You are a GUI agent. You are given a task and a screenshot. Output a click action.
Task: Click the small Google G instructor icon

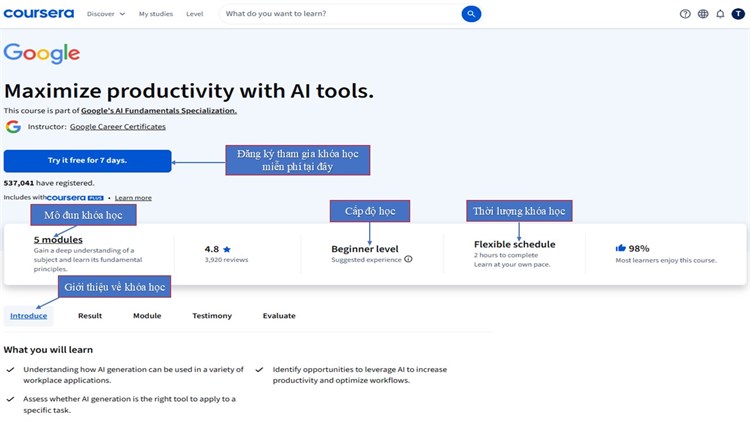(13, 127)
